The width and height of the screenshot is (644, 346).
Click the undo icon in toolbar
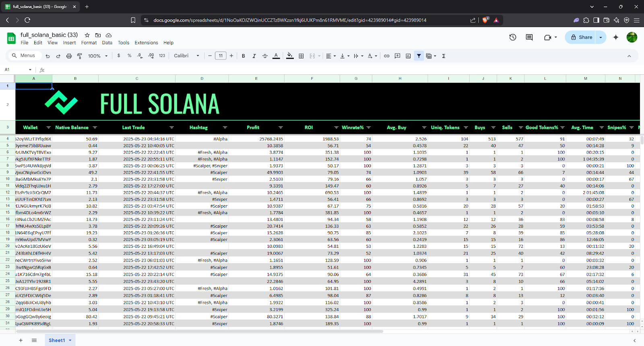pos(47,56)
